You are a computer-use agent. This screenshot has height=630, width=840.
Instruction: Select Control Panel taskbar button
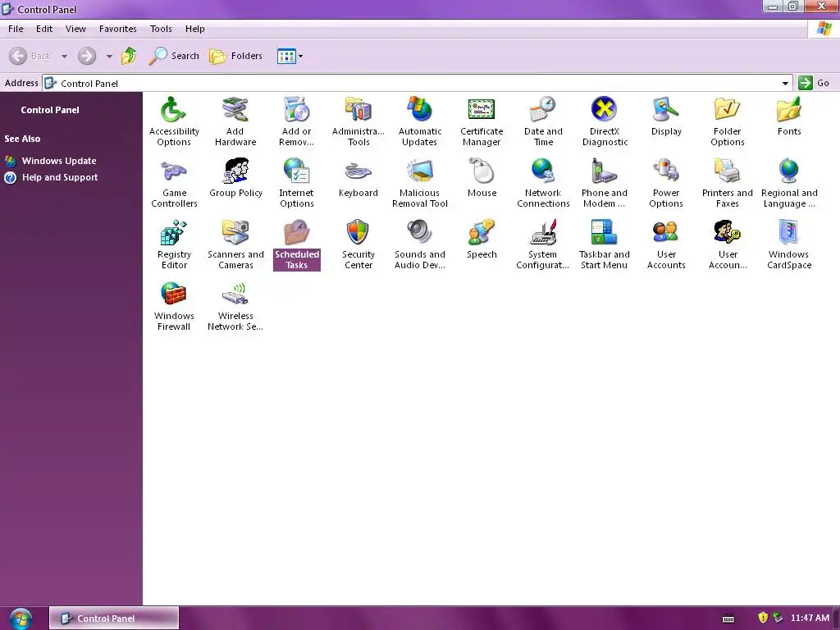click(x=114, y=619)
